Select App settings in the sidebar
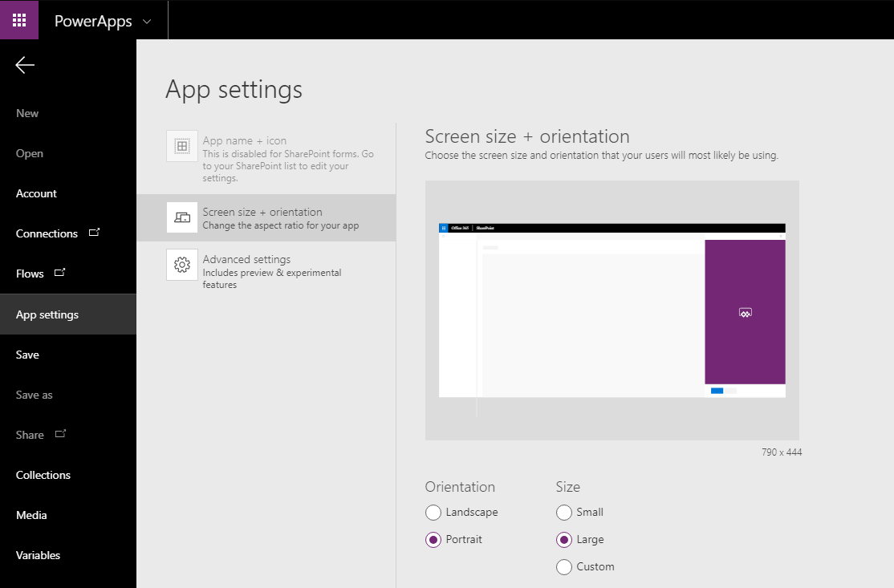 click(x=68, y=314)
